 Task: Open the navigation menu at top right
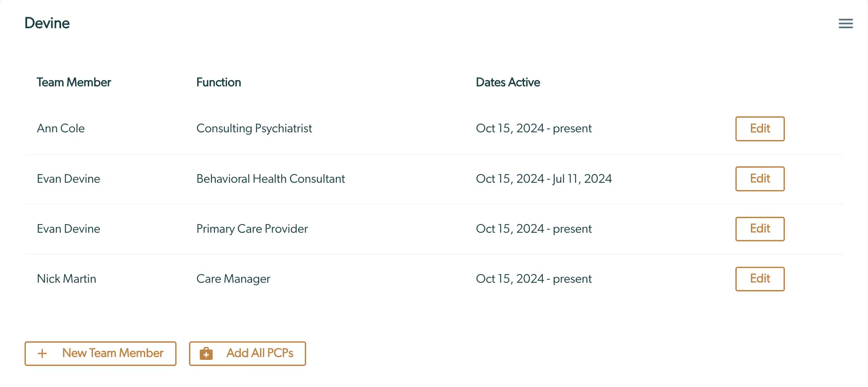pyautogui.click(x=846, y=24)
